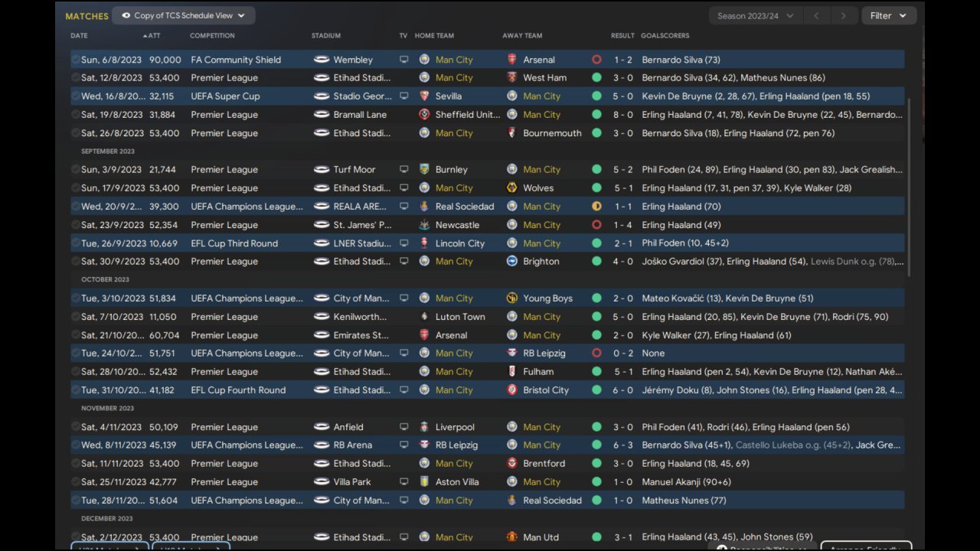Viewport: 980px width, 551px height.
Task: Click the Young Boys club badge icon
Action: [x=512, y=298]
